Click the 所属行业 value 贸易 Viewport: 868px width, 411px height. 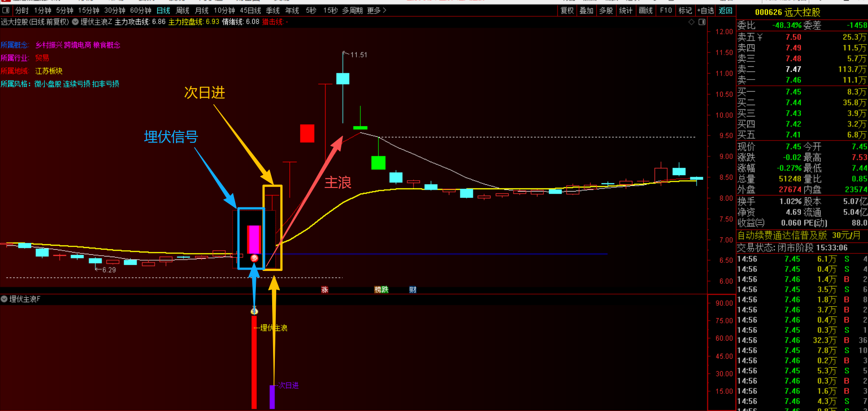click(x=42, y=58)
